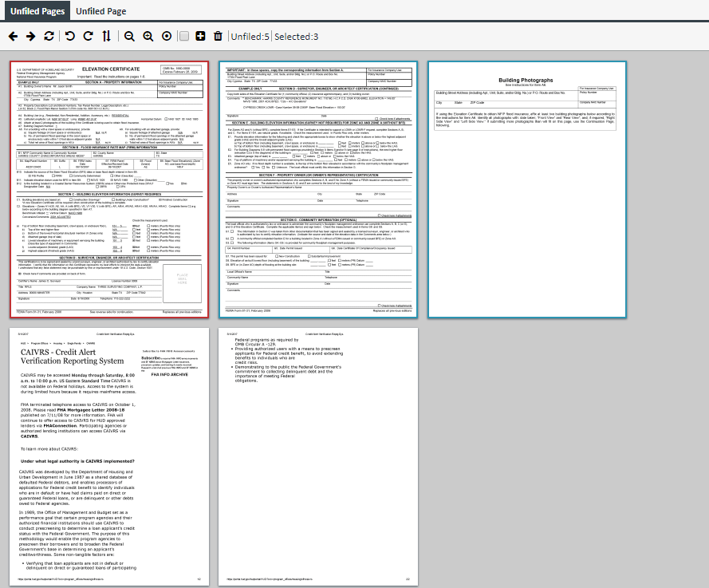709x588 pixels.
Task: Click the Selected:3 status label
Action: (x=295, y=36)
